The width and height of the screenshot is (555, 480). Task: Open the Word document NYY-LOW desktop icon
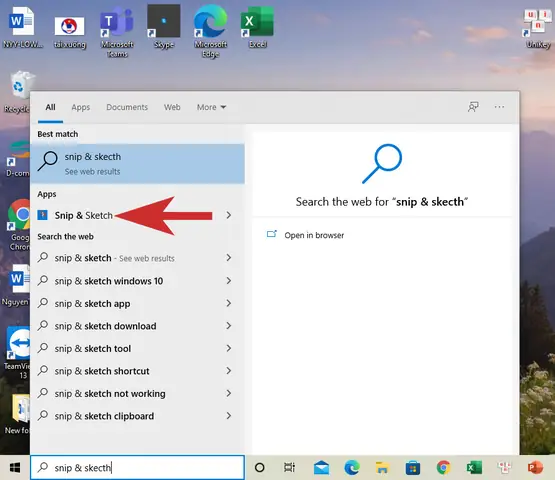coord(22,28)
